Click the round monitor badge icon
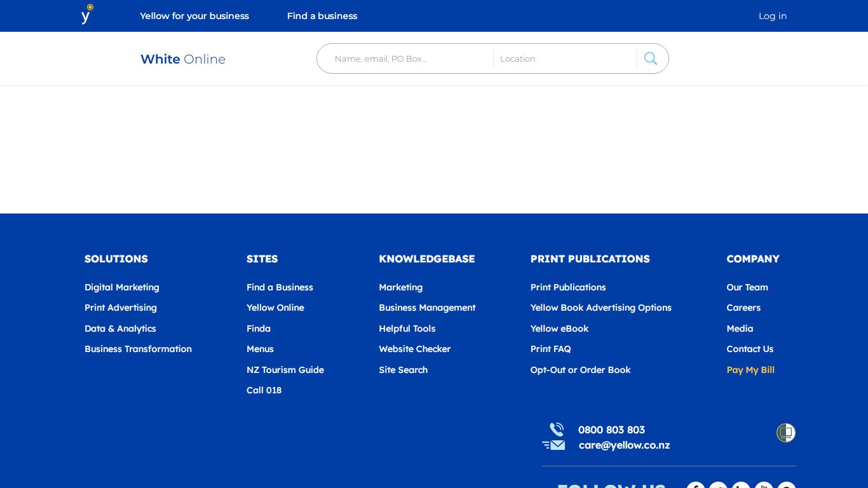Viewport: 868px width, 488px height. click(x=786, y=433)
